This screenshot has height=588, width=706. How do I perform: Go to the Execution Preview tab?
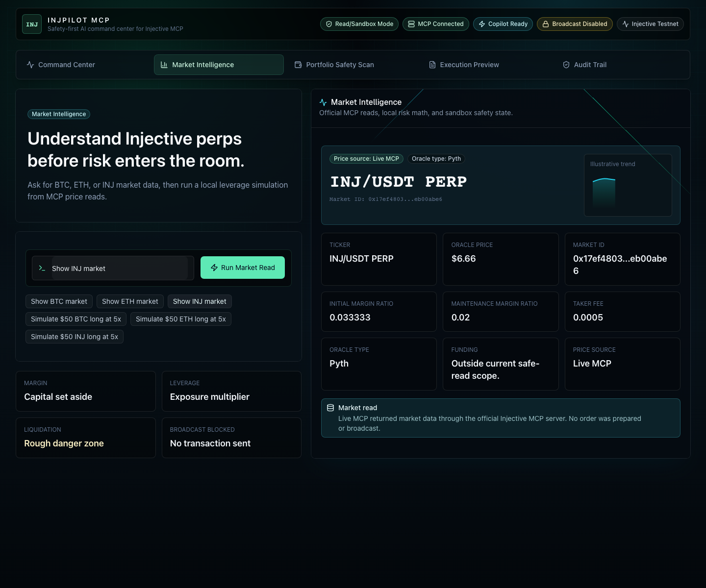click(487, 65)
